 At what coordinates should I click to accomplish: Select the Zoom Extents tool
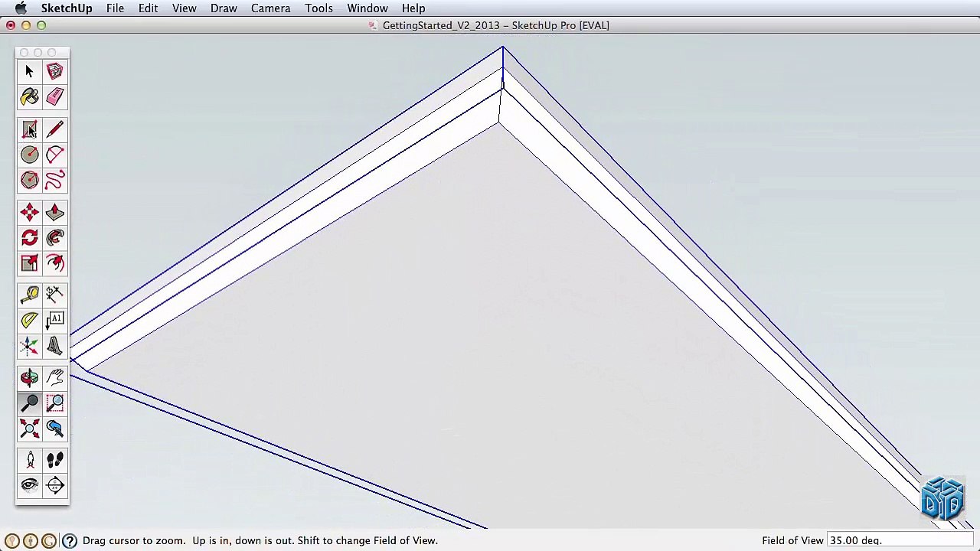[x=29, y=428]
